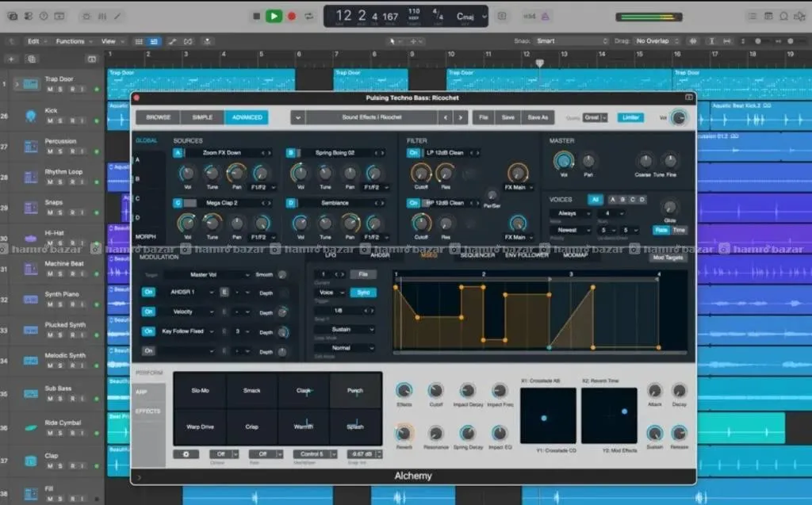The height and width of the screenshot is (505, 812).
Task: Open the Edit menu in the tracks area
Action: (36, 41)
